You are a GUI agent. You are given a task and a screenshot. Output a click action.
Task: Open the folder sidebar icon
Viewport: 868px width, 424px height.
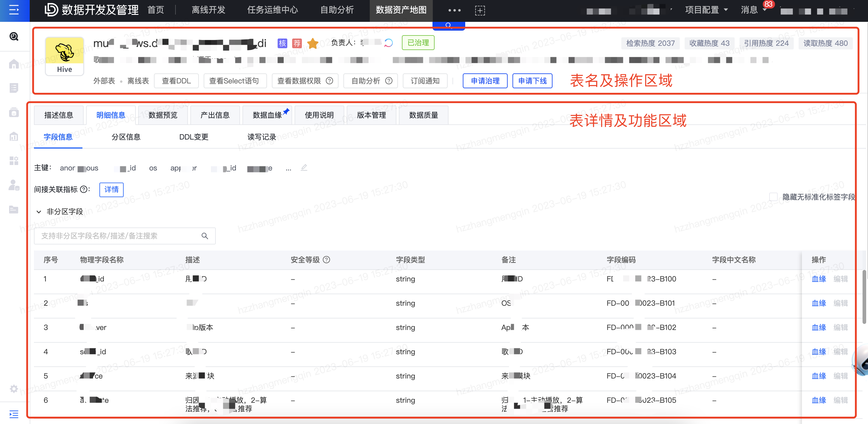click(14, 209)
